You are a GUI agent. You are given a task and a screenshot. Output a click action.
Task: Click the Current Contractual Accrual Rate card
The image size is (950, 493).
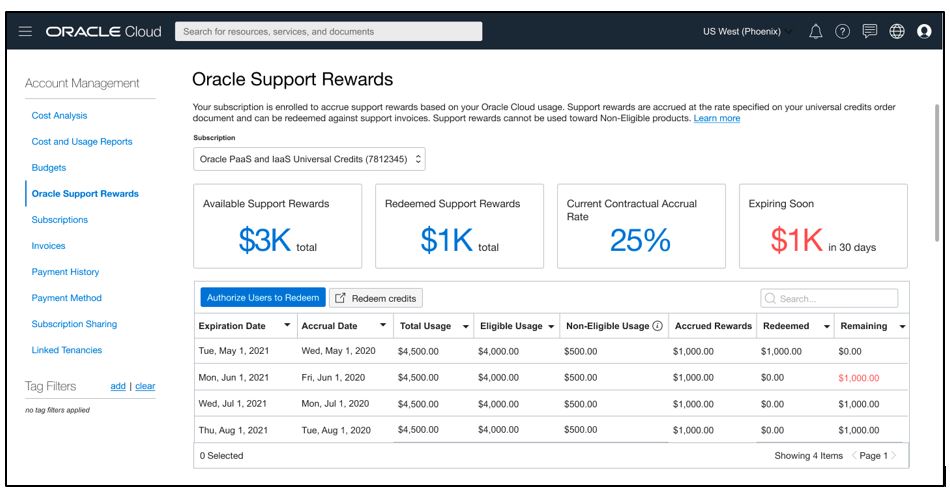click(641, 226)
